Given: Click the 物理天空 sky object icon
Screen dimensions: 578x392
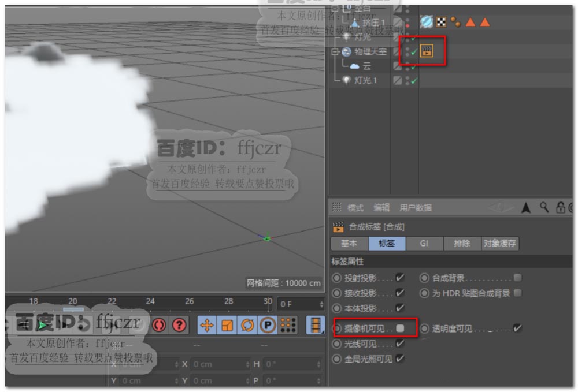Looking at the screenshot, I should tap(346, 52).
